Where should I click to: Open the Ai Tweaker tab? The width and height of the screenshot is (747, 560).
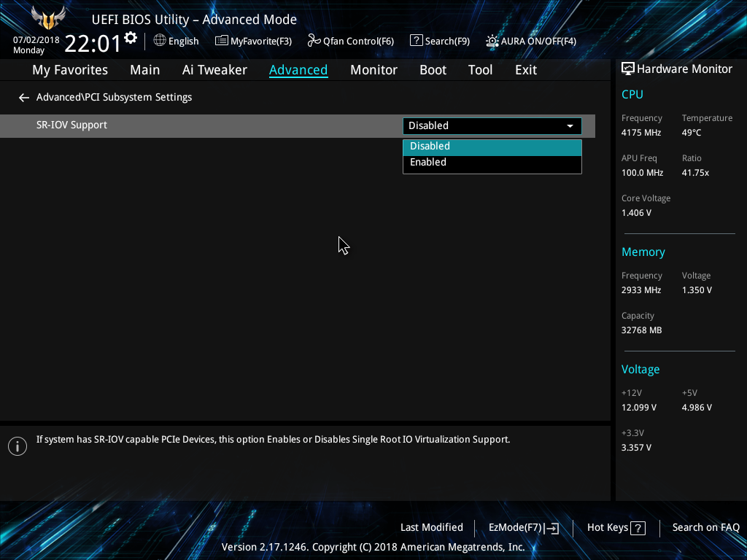[x=214, y=70]
